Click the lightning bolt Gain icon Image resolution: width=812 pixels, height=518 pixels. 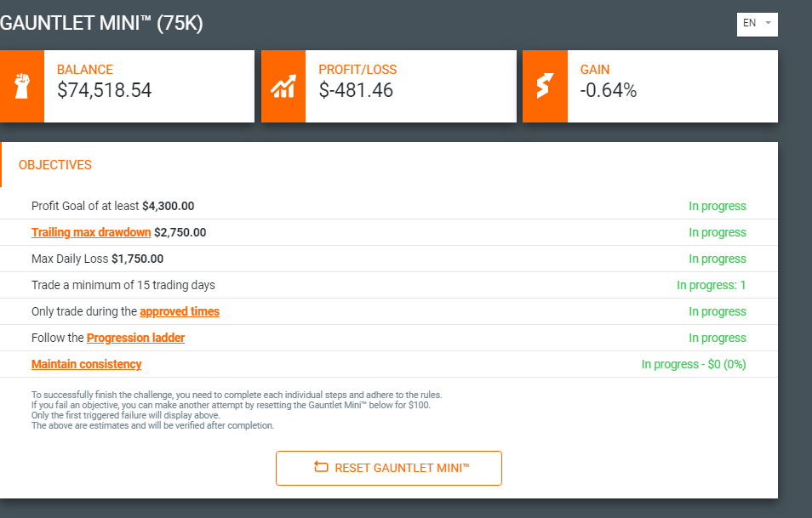pos(545,86)
